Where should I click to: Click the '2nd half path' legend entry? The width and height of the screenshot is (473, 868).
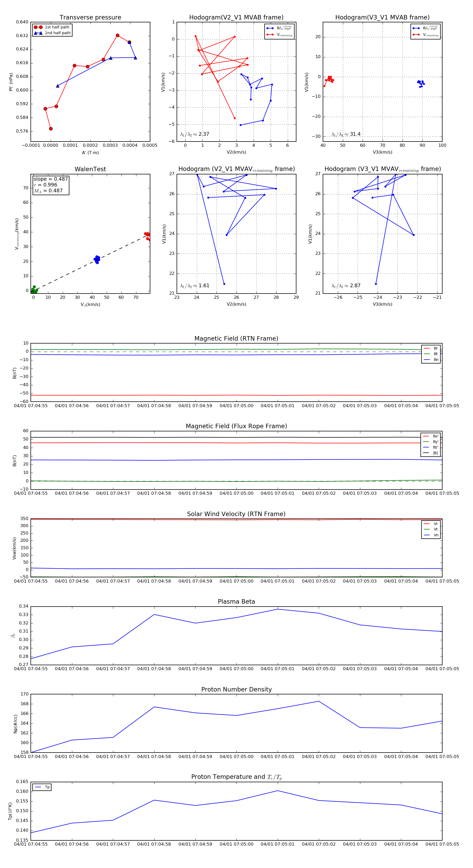52,33
